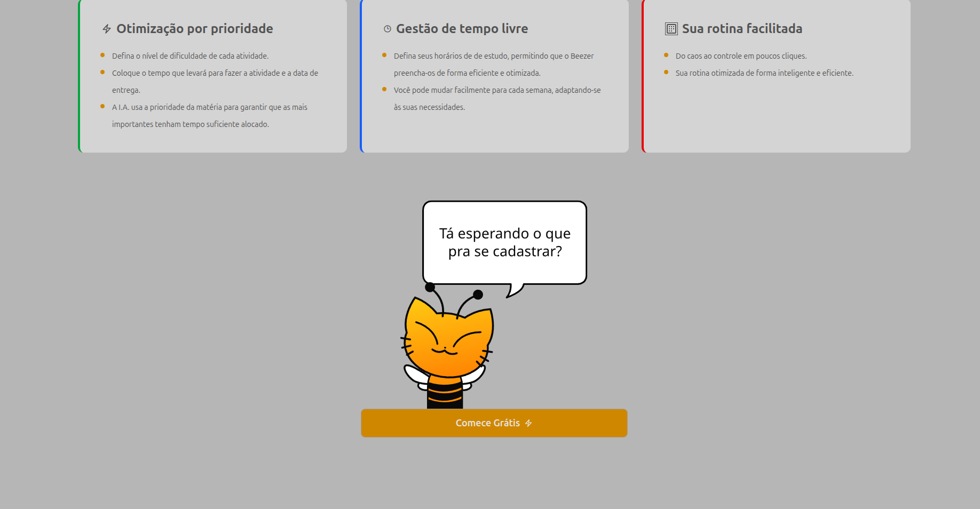
Task: Click the bee-cat mascot's face
Action: [x=447, y=341]
